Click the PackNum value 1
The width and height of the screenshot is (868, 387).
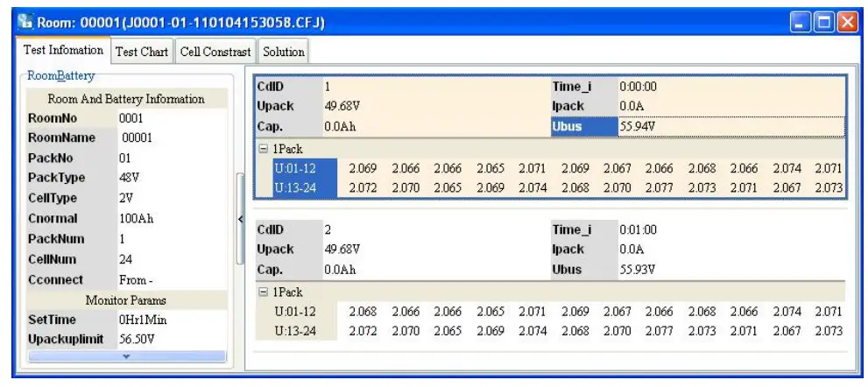pyautogui.click(x=122, y=239)
